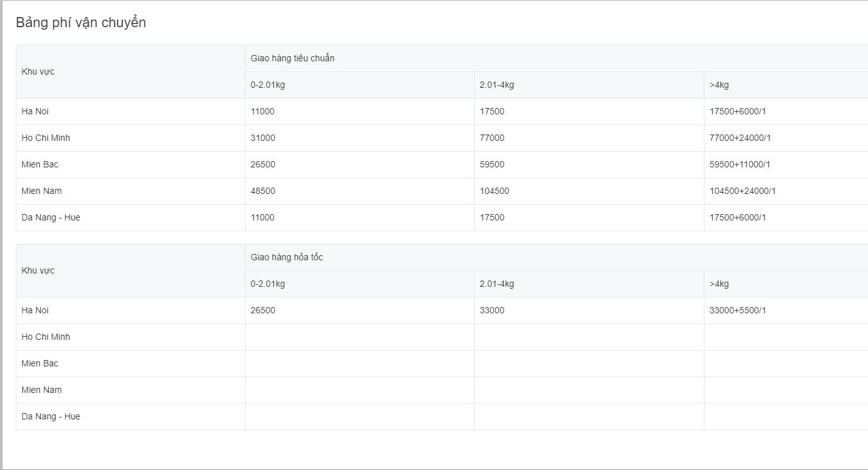The image size is (868, 470).
Task: Click the empty 0-2.01kg express cell for Ho Chi Minh
Action: point(359,337)
